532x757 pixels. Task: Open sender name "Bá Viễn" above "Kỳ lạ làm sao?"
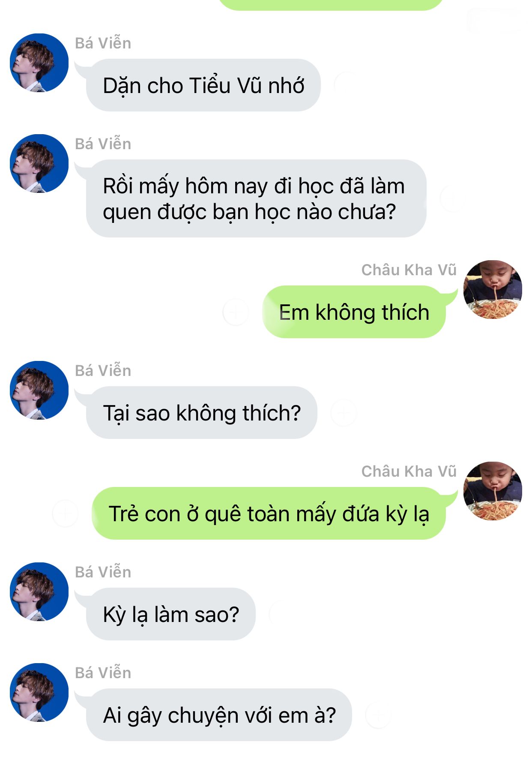point(103,572)
